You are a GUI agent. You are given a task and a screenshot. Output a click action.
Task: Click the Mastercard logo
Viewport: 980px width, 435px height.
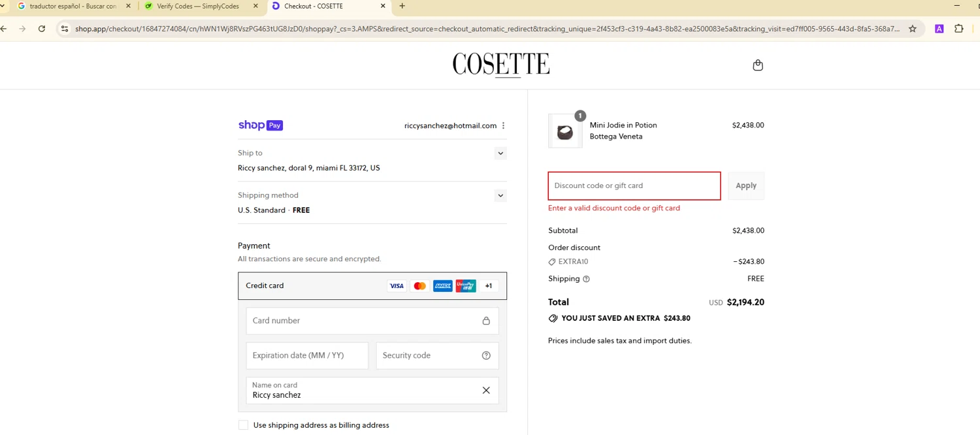coord(420,286)
